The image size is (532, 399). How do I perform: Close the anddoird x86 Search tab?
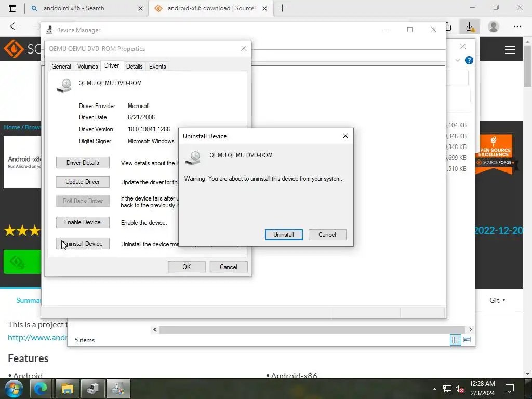pos(140,8)
